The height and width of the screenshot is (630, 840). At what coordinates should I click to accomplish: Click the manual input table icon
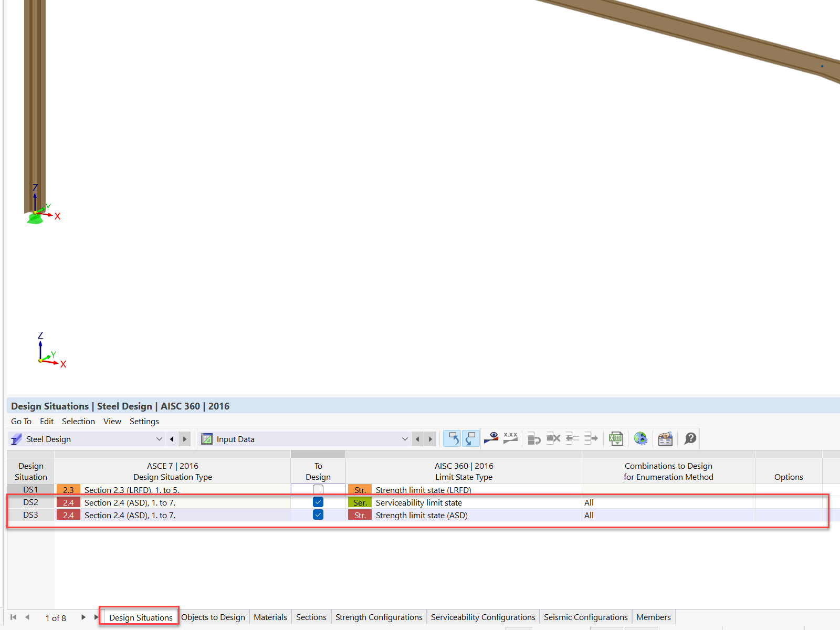pyautogui.click(x=665, y=438)
